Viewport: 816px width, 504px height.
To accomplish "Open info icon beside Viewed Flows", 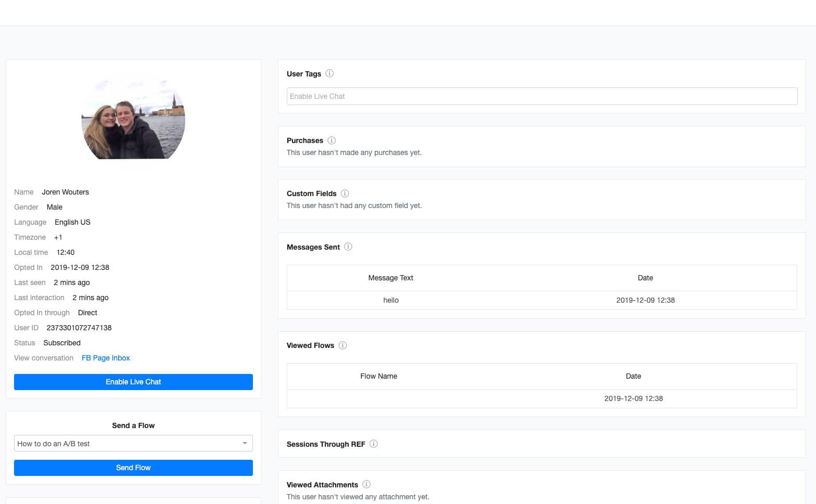I will [342, 345].
